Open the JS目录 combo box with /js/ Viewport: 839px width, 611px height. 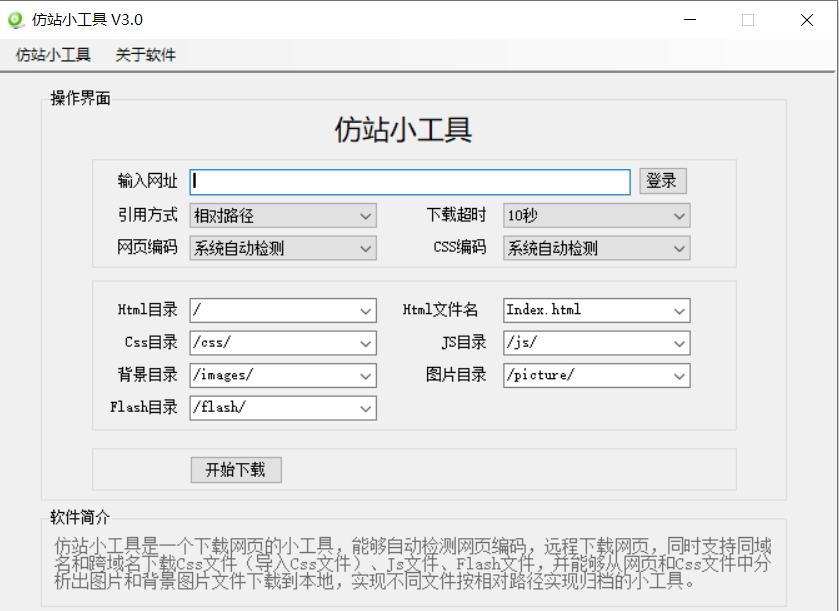click(x=597, y=343)
